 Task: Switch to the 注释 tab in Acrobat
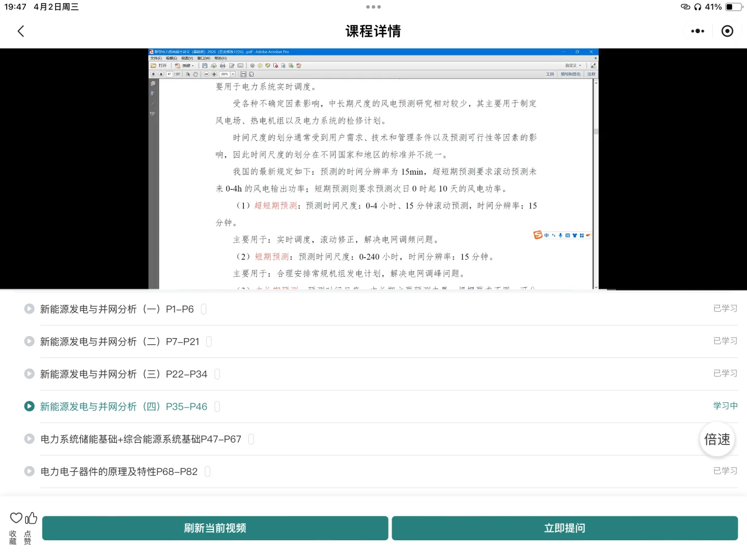click(591, 74)
